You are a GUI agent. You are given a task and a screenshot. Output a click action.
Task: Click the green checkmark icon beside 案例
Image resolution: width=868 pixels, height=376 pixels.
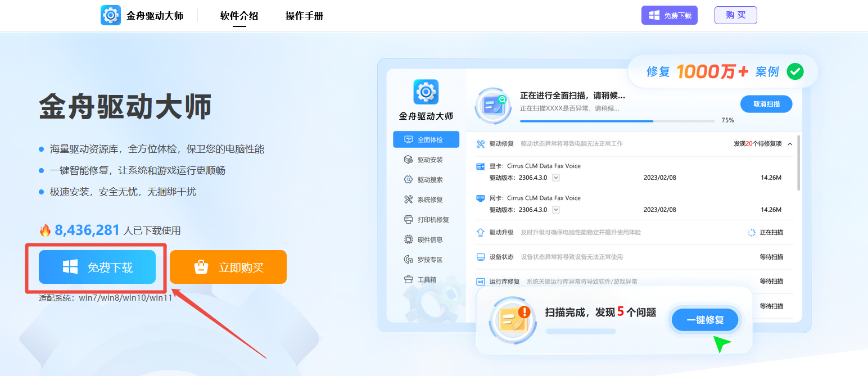(x=795, y=71)
